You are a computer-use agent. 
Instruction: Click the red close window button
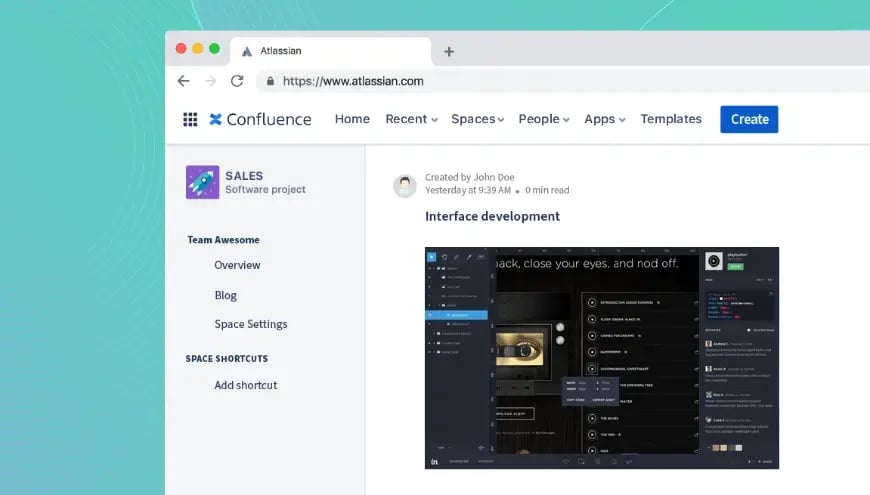pos(181,48)
